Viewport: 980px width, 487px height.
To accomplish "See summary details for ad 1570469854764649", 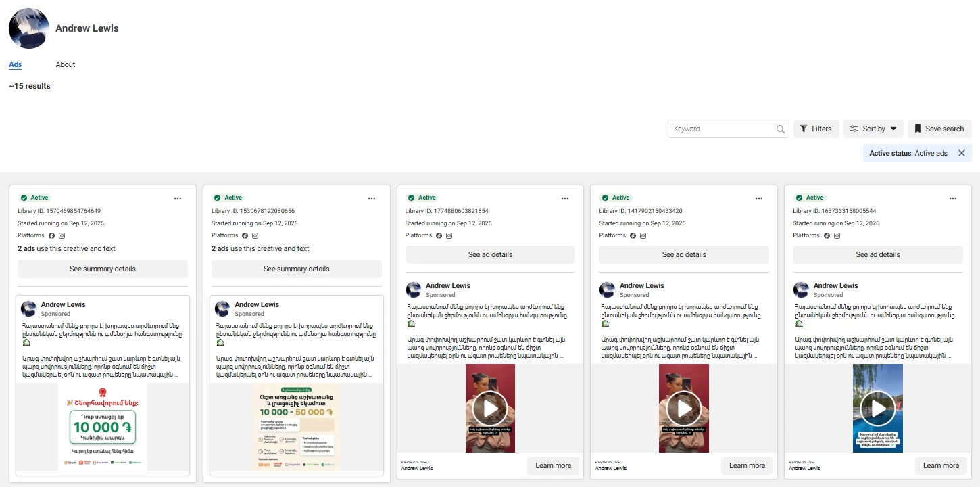I will pyautogui.click(x=103, y=269).
